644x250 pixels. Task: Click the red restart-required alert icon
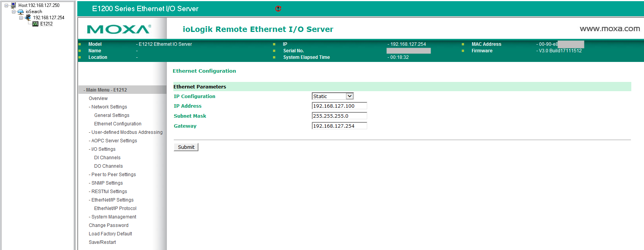pos(278,8)
